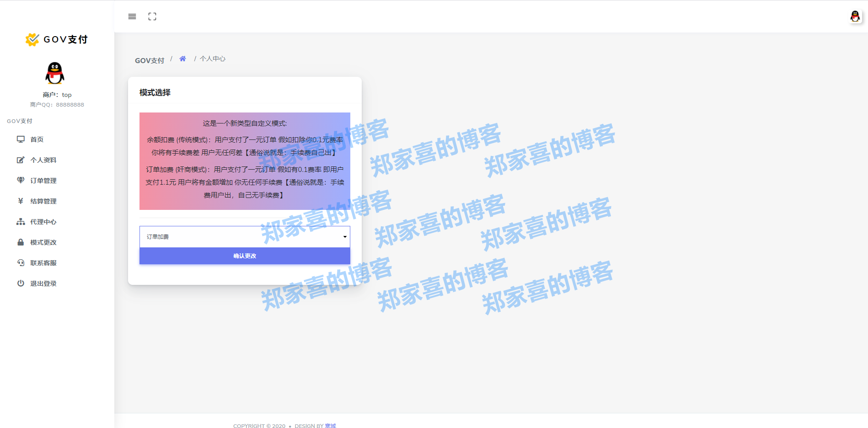The image size is (868, 428).
Task: Click the monitor icon next to 首页
Action: 21,139
